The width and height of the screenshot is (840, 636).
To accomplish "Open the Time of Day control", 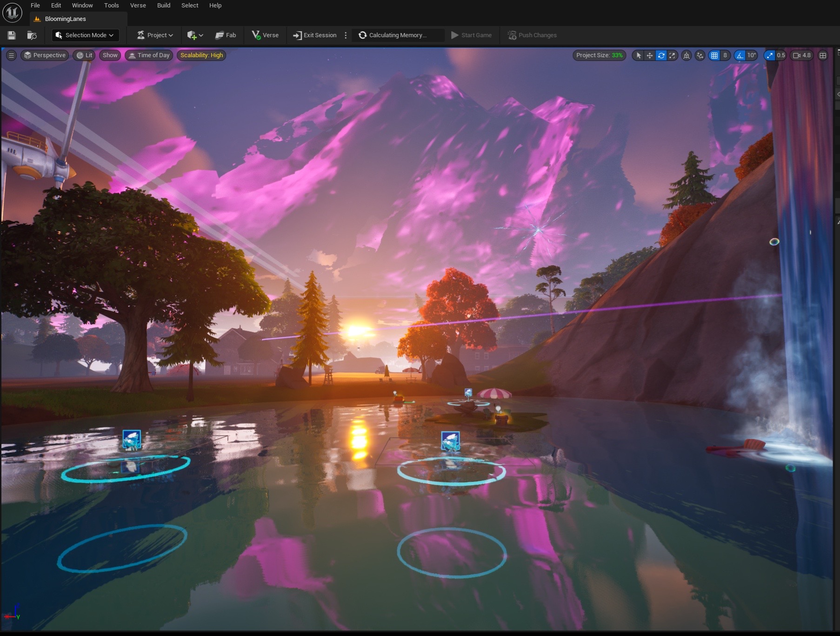I will tap(149, 55).
